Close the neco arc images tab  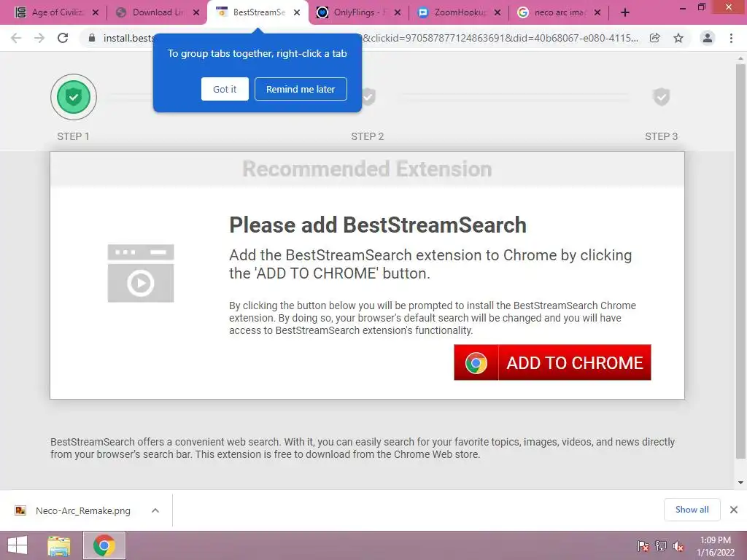[597, 12]
